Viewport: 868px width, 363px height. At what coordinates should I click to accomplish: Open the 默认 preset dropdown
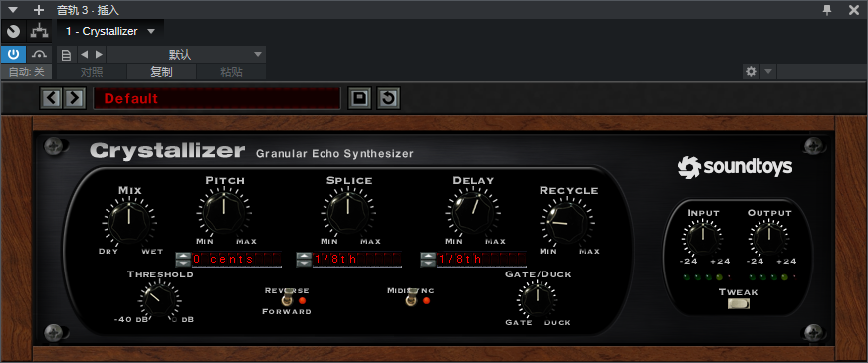pyautogui.click(x=186, y=55)
